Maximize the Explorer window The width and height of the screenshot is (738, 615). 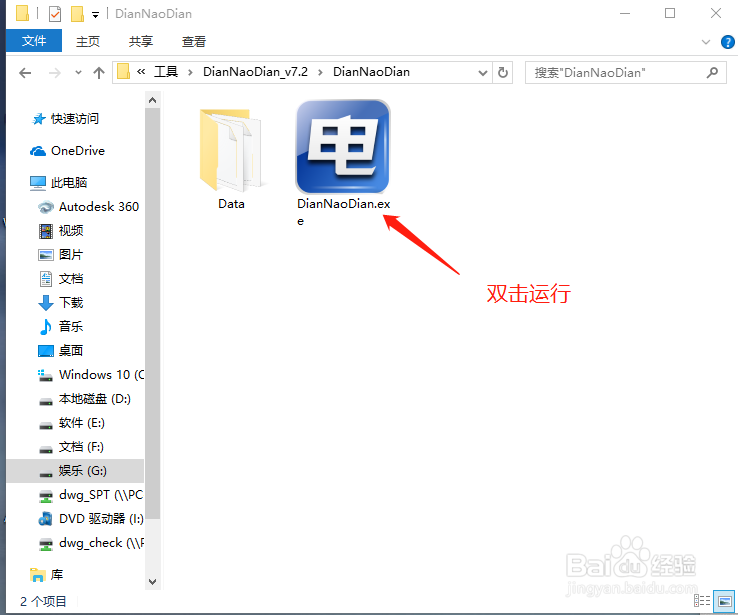point(670,14)
